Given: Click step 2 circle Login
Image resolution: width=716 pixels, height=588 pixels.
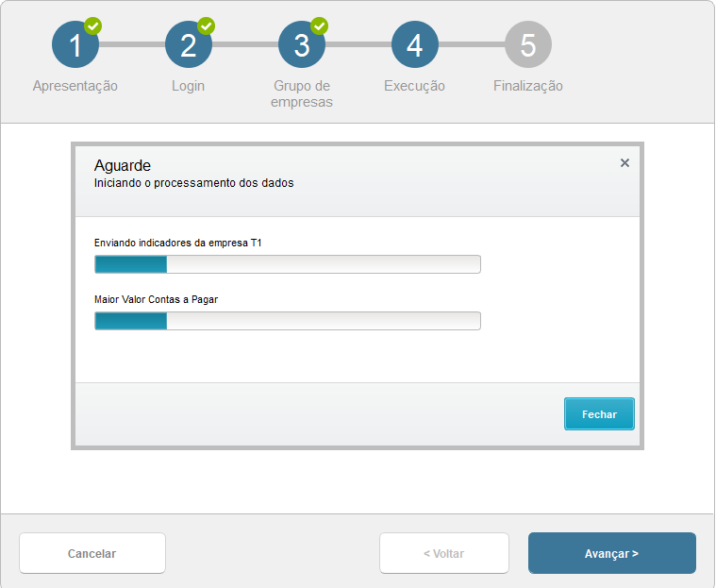Looking at the screenshot, I should pyautogui.click(x=188, y=45).
